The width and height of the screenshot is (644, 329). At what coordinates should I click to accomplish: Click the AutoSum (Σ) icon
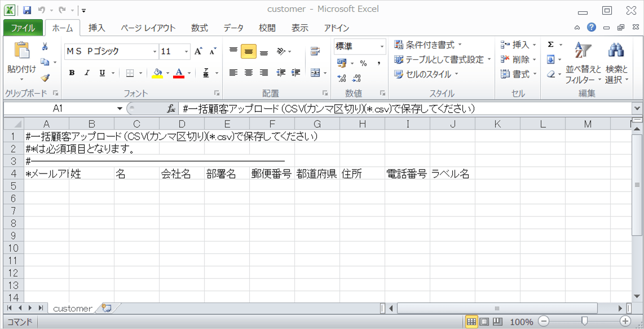(550, 43)
